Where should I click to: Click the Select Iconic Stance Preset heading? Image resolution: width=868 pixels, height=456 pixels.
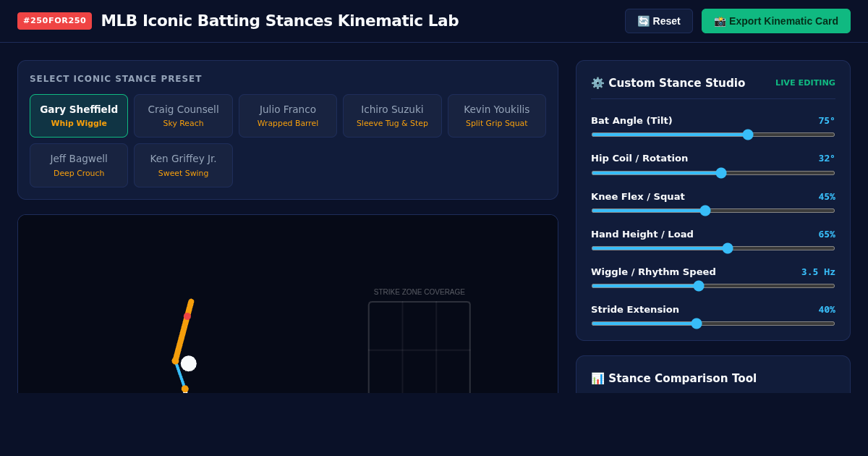pos(116,79)
